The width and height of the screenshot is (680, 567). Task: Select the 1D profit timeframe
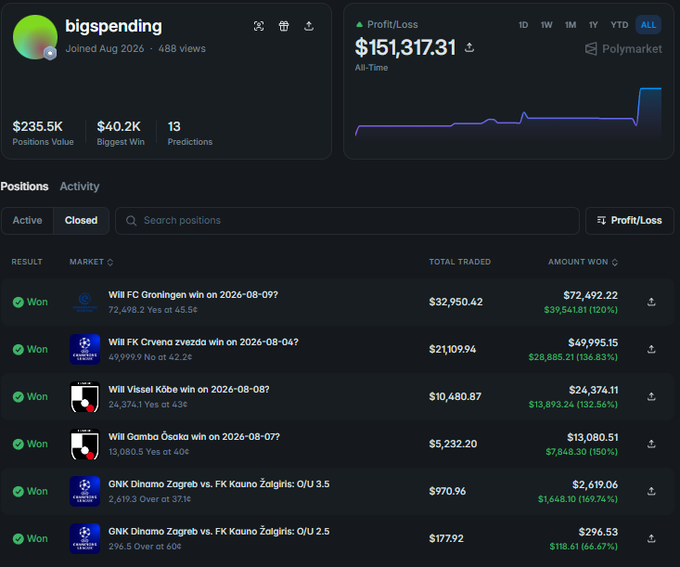pos(523,25)
